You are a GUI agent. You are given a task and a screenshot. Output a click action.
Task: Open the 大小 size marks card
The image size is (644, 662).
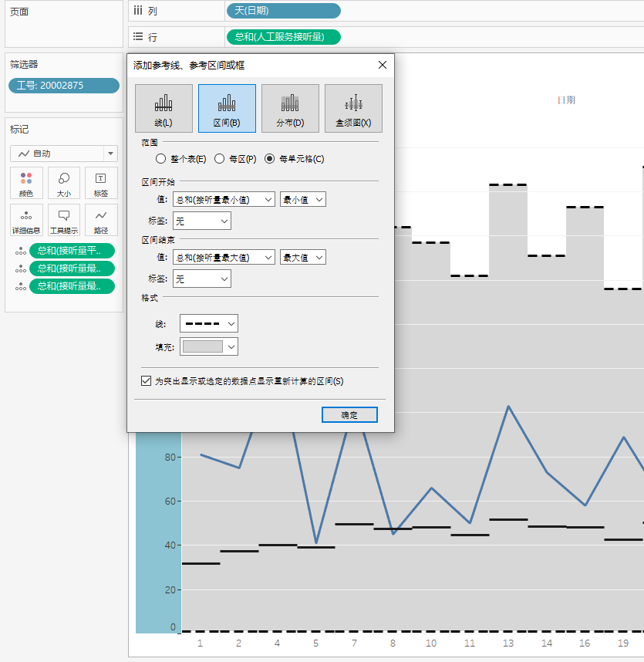[x=64, y=183]
